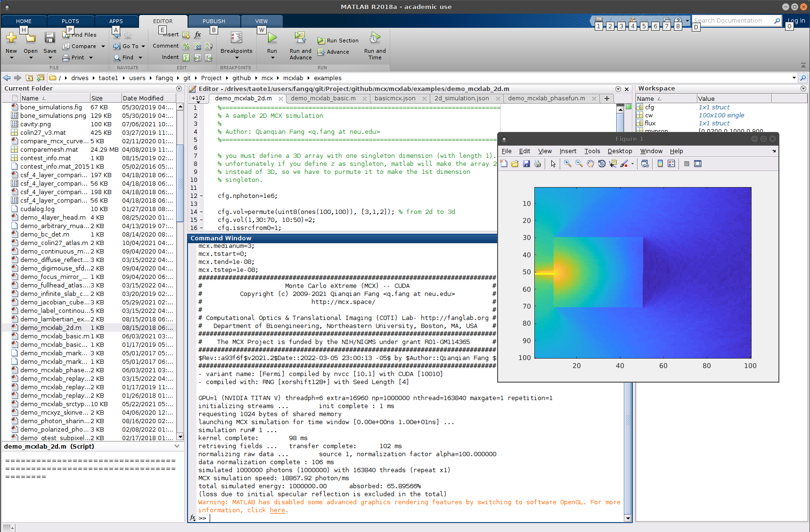Screen dimensions: 810x532
Task: Activate the Pan tool in Figure 1
Action: pos(590,164)
